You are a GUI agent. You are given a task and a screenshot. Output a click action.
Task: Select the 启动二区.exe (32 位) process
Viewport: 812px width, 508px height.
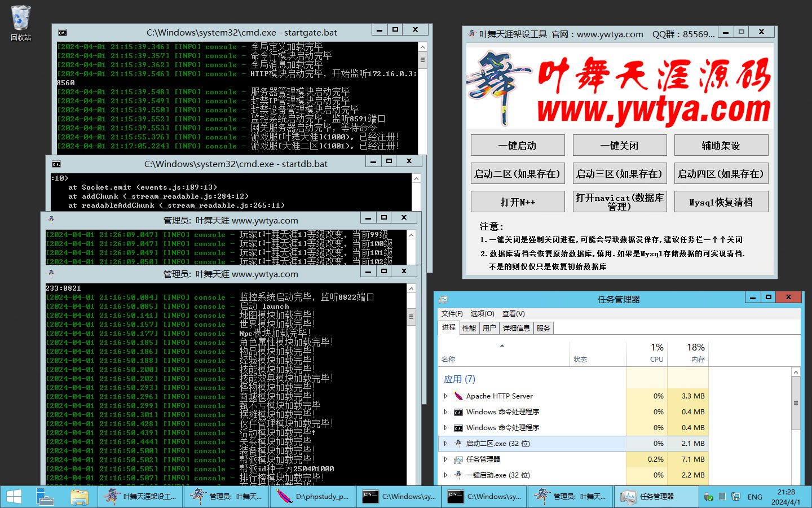[x=573, y=444]
